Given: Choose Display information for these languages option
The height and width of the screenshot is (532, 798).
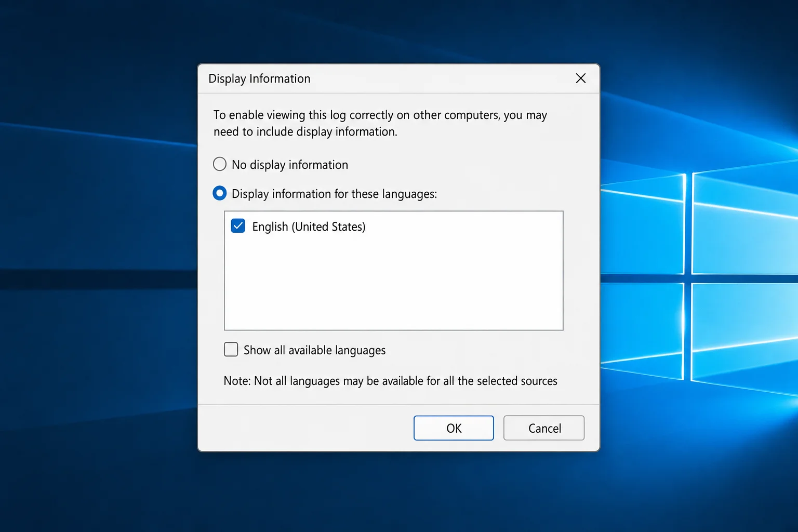Looking at the screenshot, I should 220,193.
